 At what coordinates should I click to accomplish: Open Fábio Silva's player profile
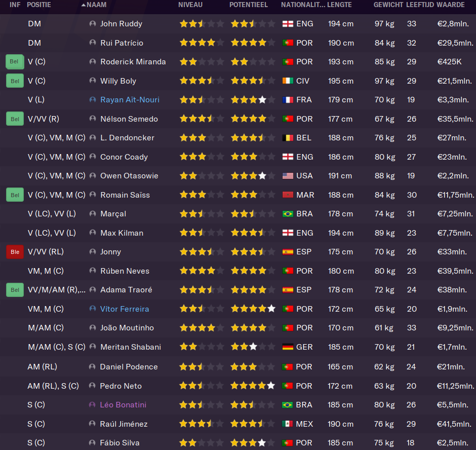pyautogui.click(x=120, y=443)
